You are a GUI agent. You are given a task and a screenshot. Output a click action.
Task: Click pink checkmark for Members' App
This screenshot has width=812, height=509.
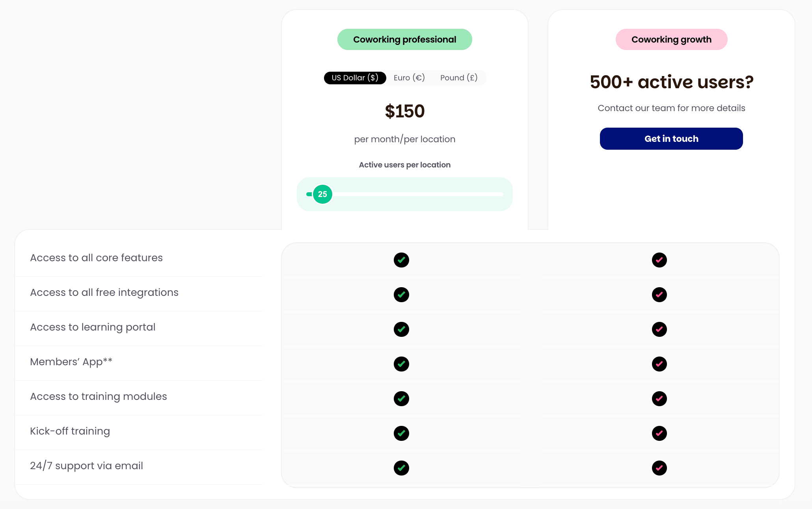click(x=659, y=364)
